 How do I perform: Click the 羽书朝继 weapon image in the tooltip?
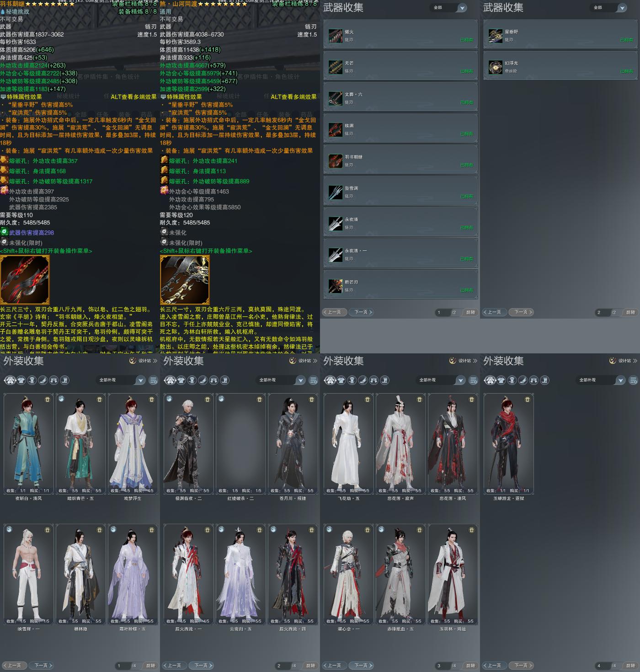(25, 280)
